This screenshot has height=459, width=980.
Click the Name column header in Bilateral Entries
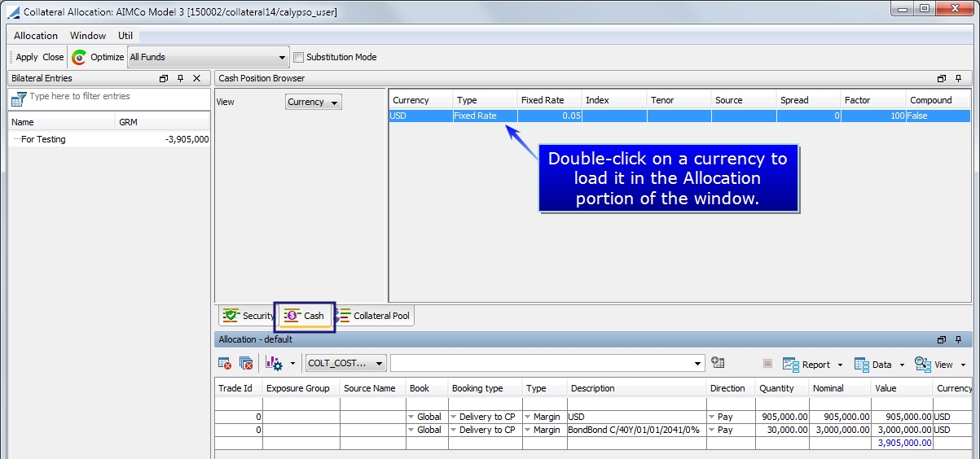coord(62,123)
